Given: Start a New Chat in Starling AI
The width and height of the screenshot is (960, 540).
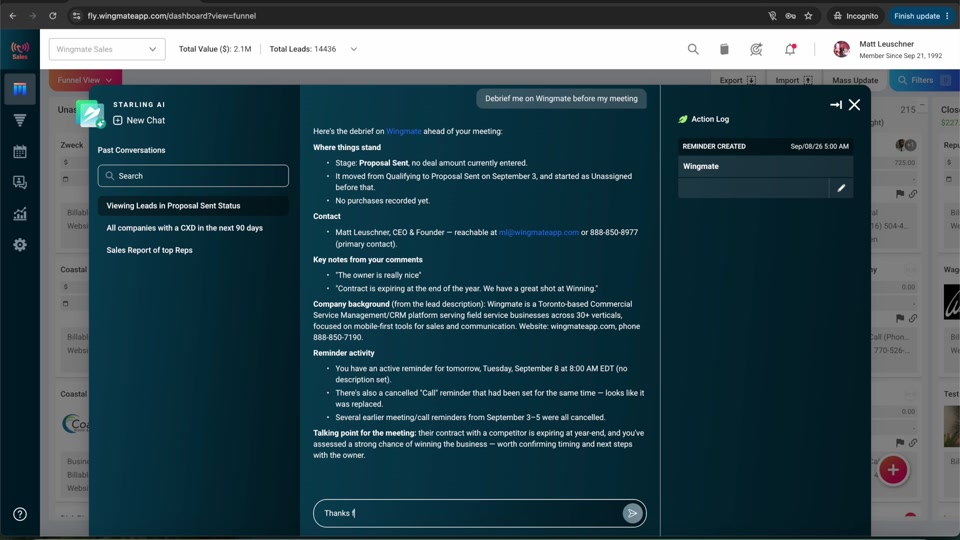Looking at the screenshot, I should tap(139, 121).
